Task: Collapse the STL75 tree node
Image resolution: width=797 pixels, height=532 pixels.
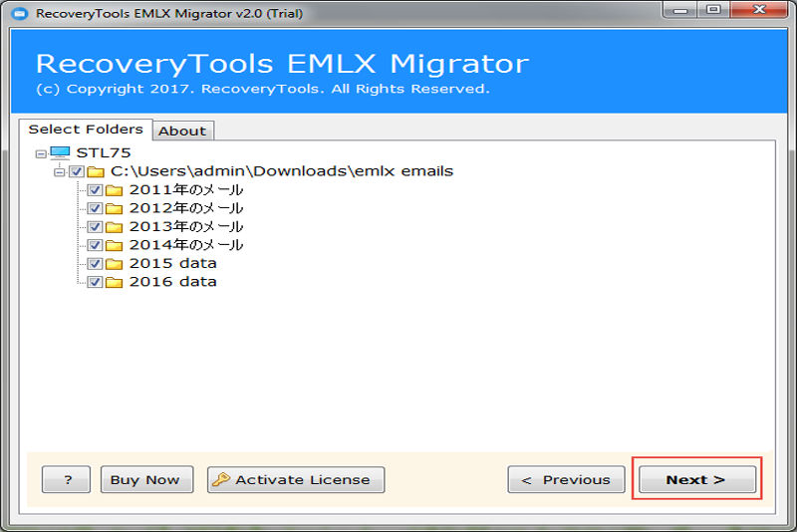Action: tap(41, 153)
